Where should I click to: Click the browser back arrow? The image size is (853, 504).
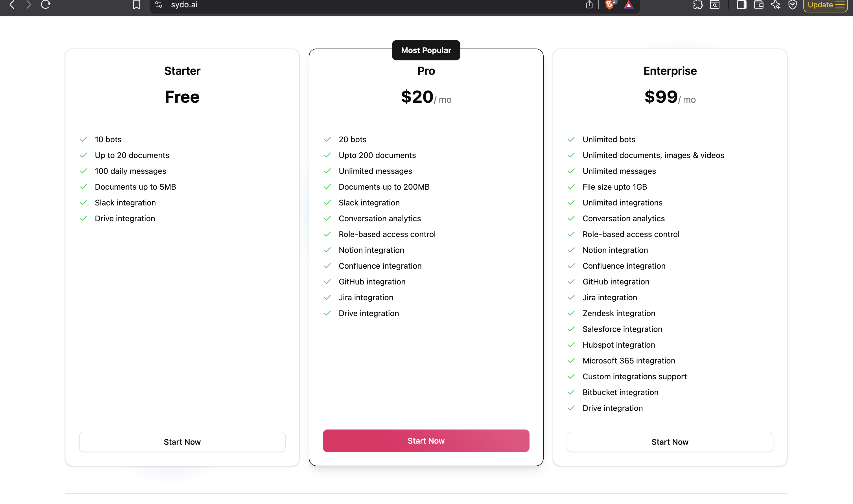click(x=12, y=5)
